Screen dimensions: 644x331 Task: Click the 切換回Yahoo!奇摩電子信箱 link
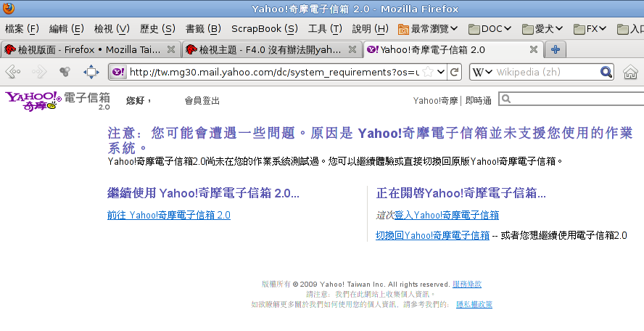[x=432, y=235]
